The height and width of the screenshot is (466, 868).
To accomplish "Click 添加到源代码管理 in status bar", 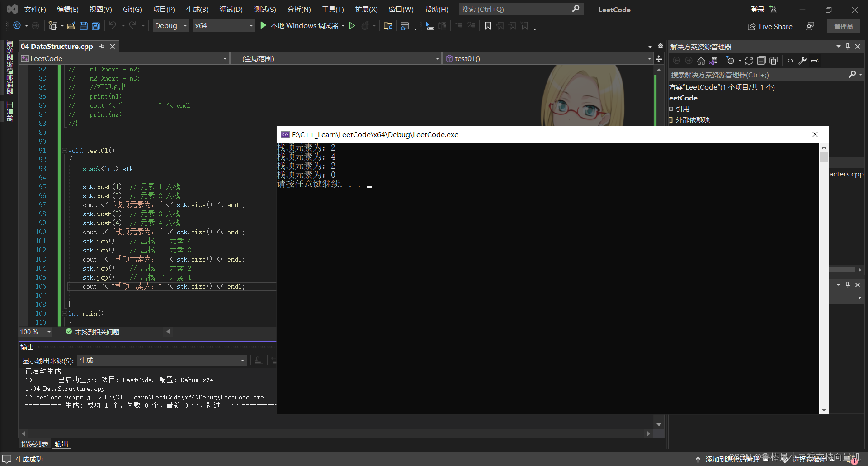I will click(732, 459).
